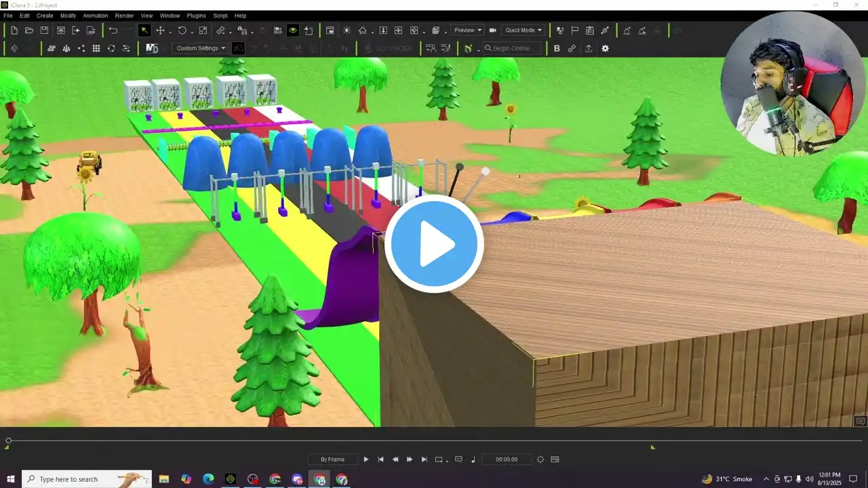Viewport: 868px width, 488px height.
Task: Toggle the eye visibility icon in toolbar
Action: coord(293,30)
